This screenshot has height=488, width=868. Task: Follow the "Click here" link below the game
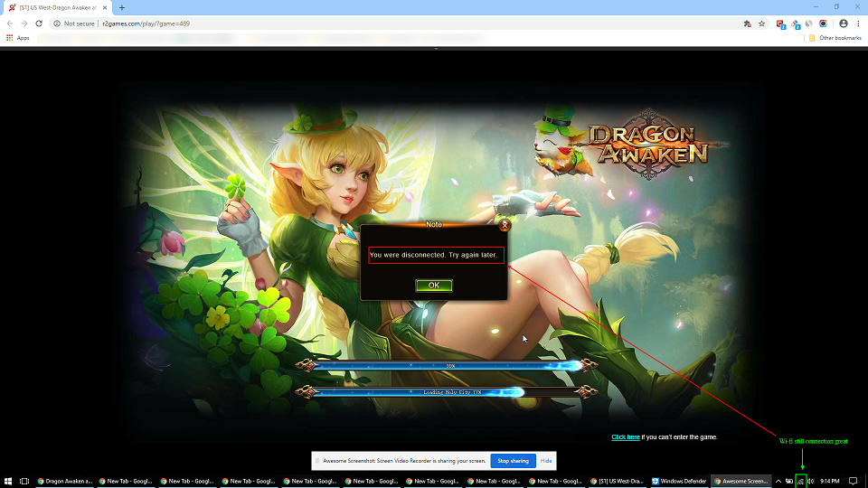click(625, 437)
